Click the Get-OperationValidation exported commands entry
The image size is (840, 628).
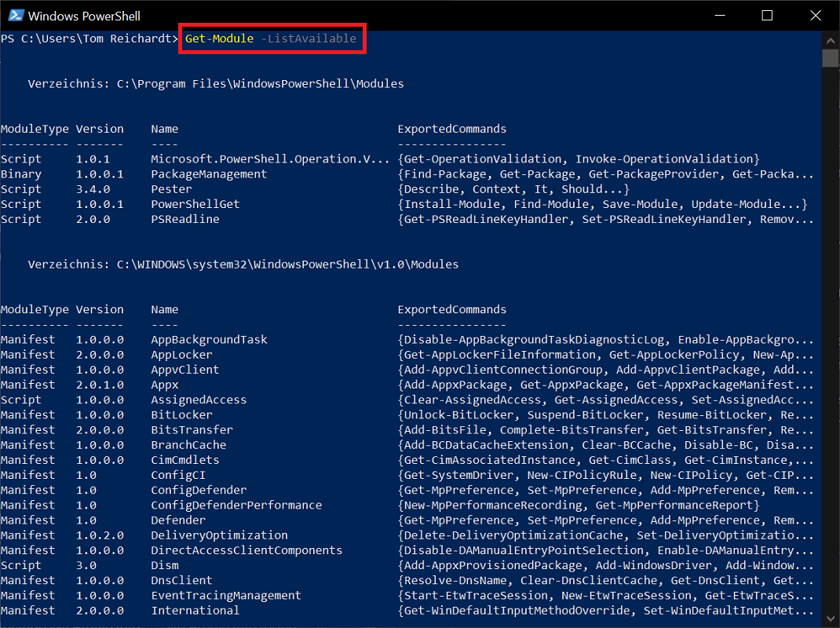[579, 159]
